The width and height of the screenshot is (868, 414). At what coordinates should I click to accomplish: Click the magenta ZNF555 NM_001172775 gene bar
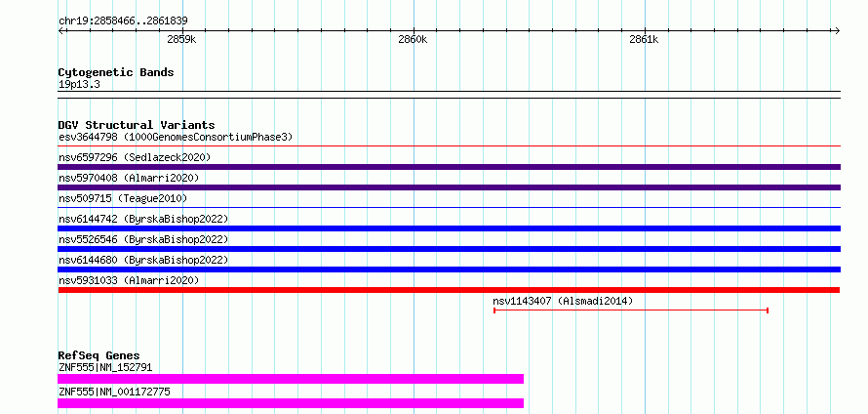(291, 403)
